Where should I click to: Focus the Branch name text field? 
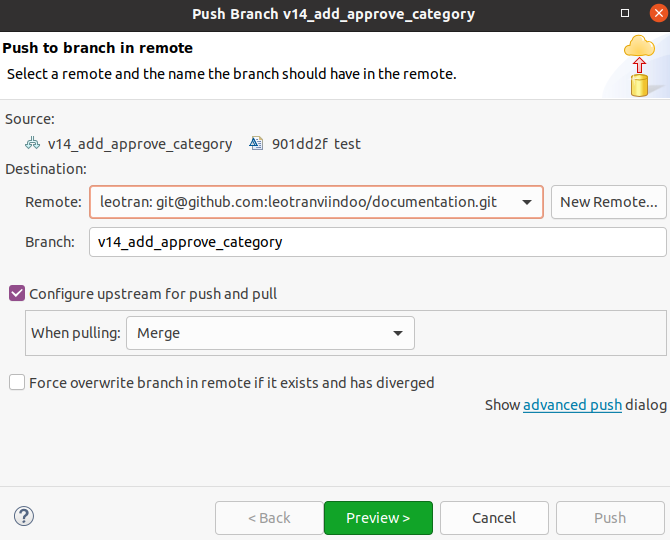[377, 242]
